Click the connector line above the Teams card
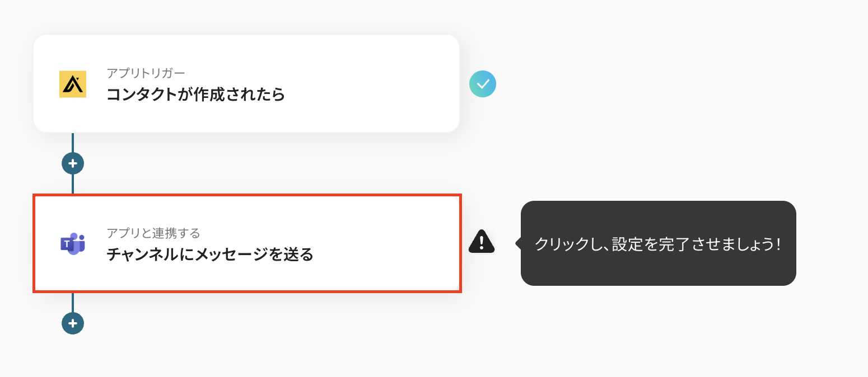The width and height of the screenshot is (868, 377). 73,184
